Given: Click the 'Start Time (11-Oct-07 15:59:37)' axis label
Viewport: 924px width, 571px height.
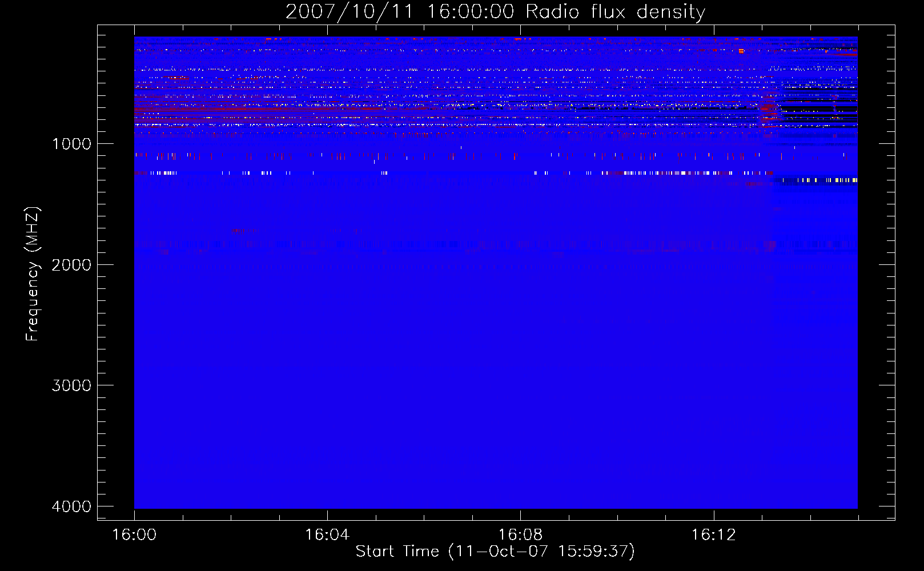Looking at the screenshot, I should tap(495, 552).
